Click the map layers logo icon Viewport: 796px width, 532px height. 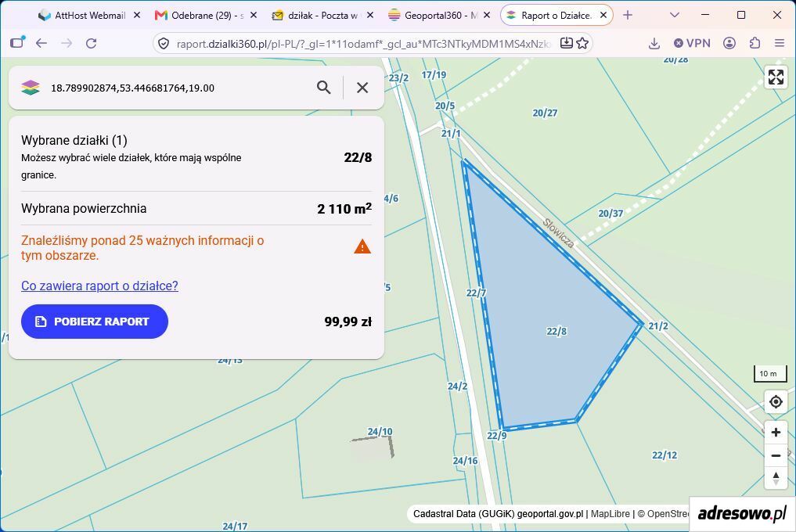31,88
